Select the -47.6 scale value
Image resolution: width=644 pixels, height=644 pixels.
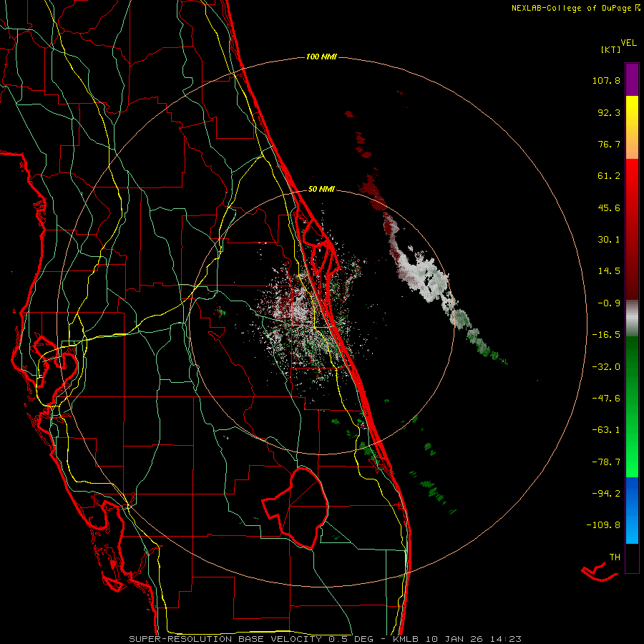tap(606, 399)
